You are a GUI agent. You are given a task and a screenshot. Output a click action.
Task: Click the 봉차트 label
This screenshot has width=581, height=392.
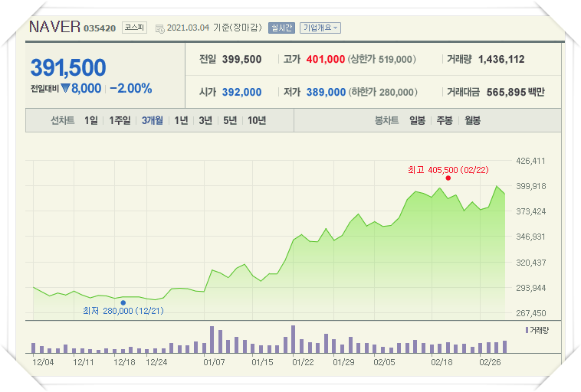386,120
